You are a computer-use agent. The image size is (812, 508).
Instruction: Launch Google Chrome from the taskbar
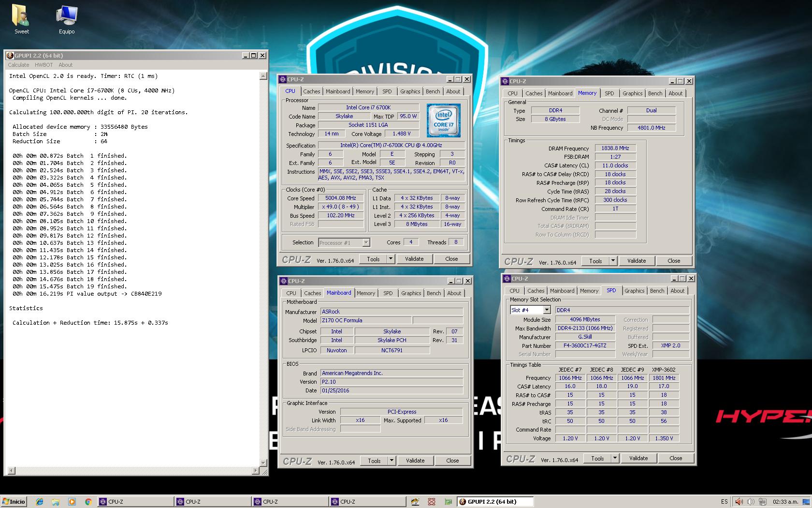click(x=88, y=502)
